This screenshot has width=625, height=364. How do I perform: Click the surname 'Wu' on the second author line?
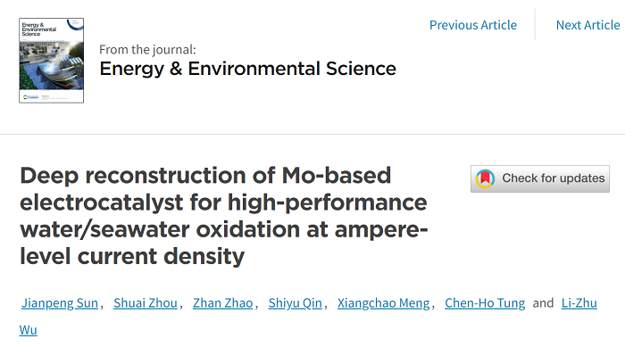pos(29,329)
